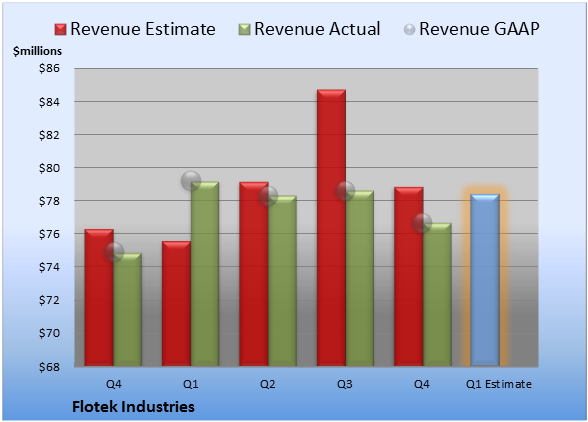This screenshot has width=588, height=422.
Task: Click the '$70' y-axis value
Action: pos(49,333)
